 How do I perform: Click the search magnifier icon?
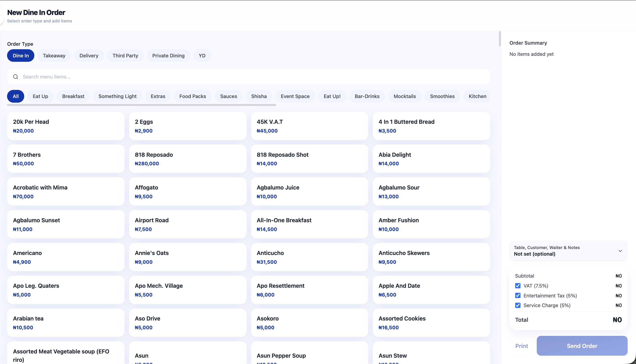click(x=16, y=77)
